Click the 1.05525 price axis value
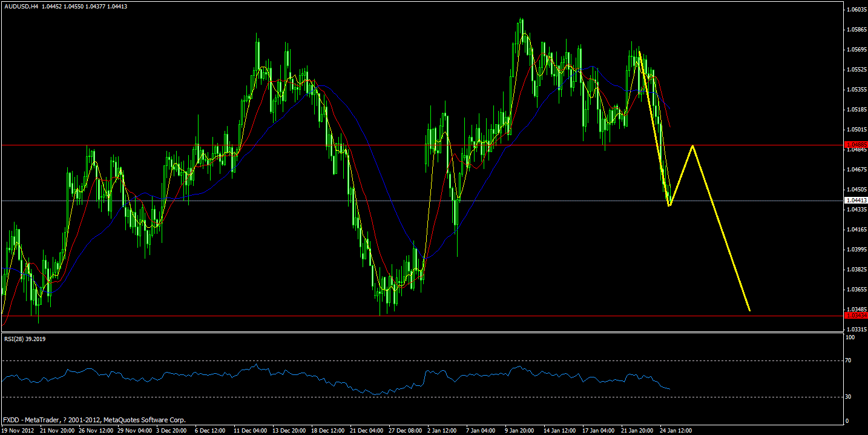The width and height of the screenshot is (868, 435). [857, 70]
